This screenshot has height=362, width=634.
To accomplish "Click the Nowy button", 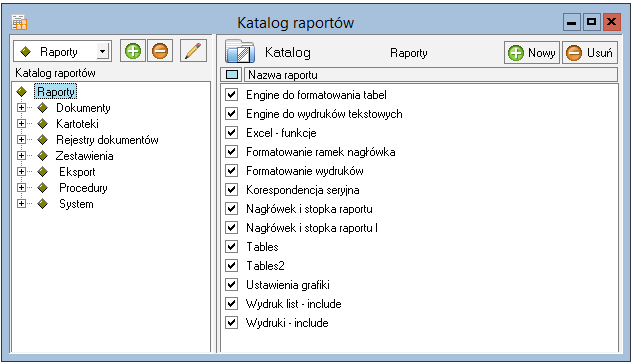I will pos(532,53).
